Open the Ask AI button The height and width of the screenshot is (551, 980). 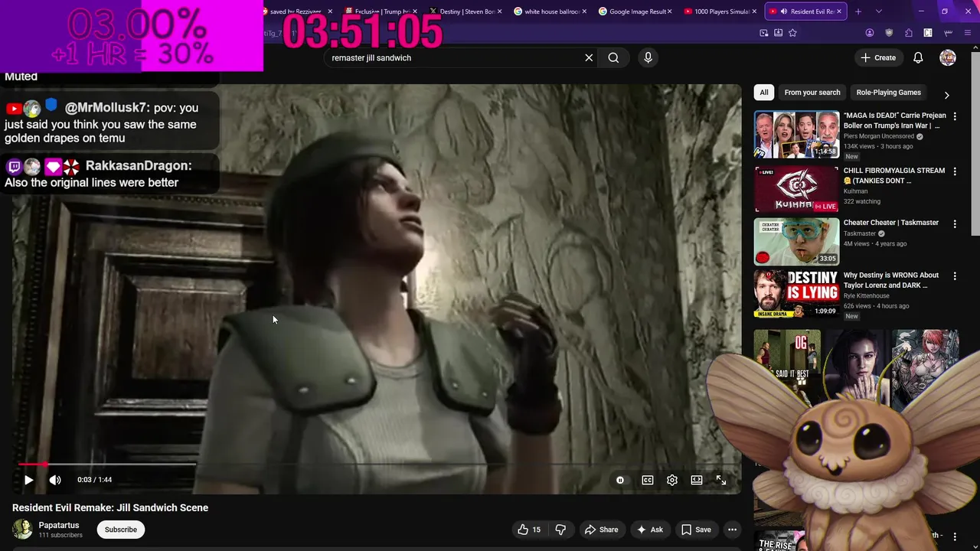tap(649, 530)
